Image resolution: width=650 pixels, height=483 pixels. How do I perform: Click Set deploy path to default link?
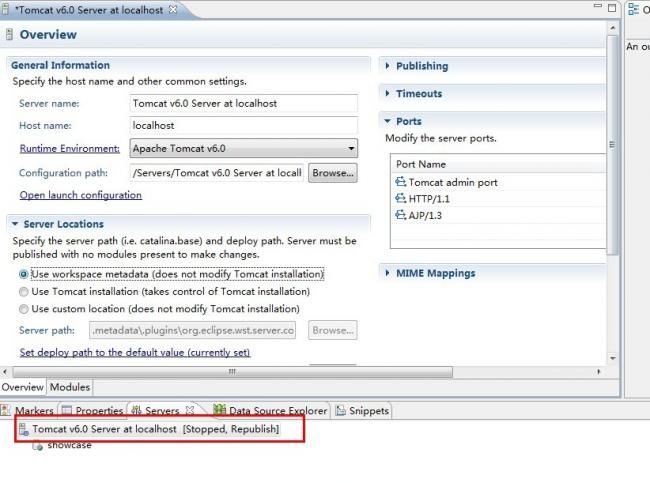pos(135,352)
